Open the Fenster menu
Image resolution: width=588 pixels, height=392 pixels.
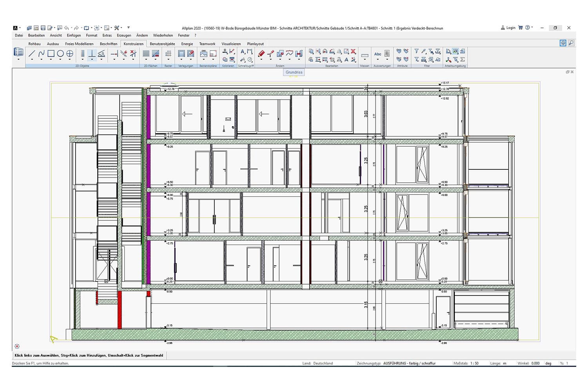click(184, 35)
